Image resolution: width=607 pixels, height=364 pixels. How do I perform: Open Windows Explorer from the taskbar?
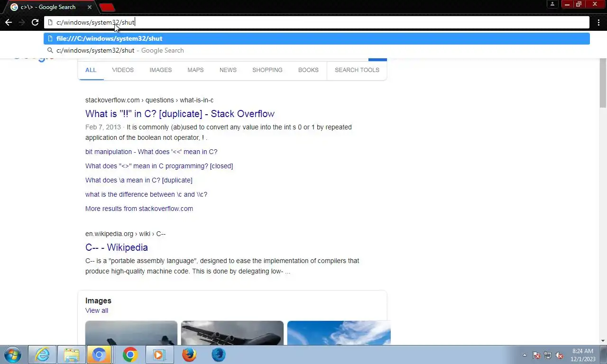pos(72,355)
